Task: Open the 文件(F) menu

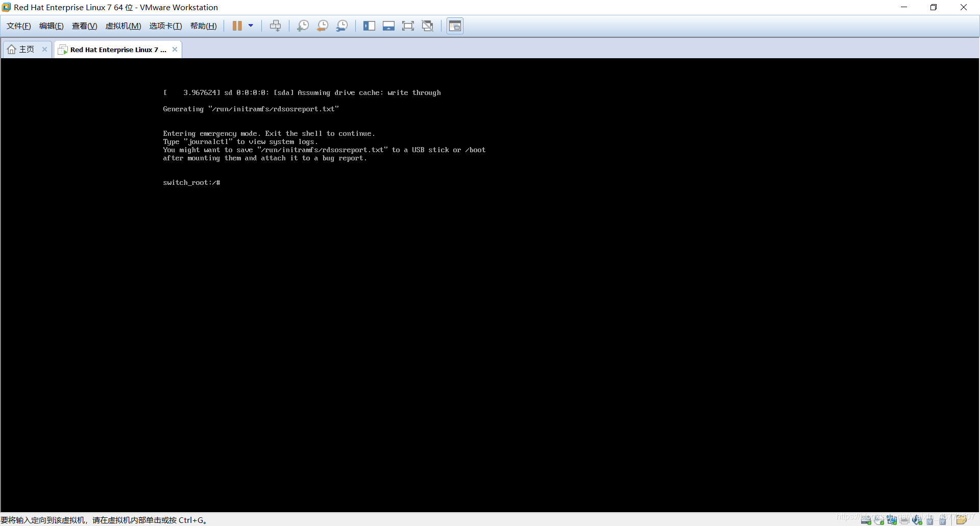Action: (18, 26)
